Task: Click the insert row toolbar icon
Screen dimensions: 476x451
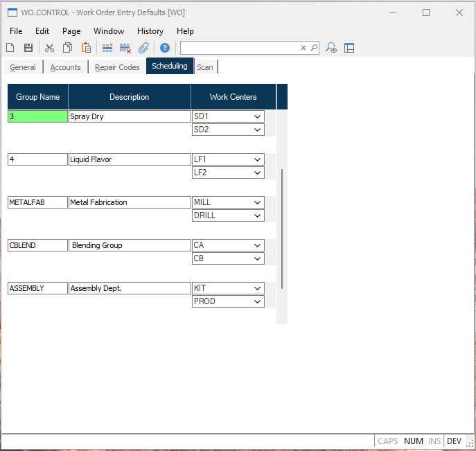Action: click(x=107, y=48)
